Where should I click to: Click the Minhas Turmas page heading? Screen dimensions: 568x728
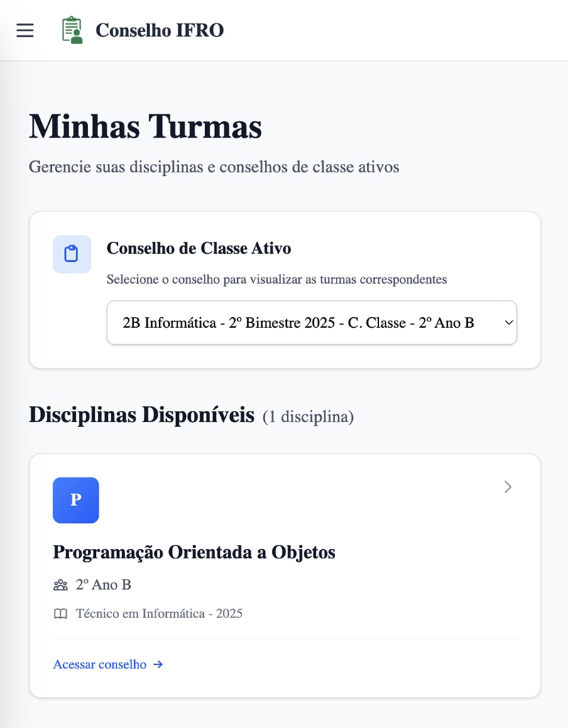pos(146,126)
